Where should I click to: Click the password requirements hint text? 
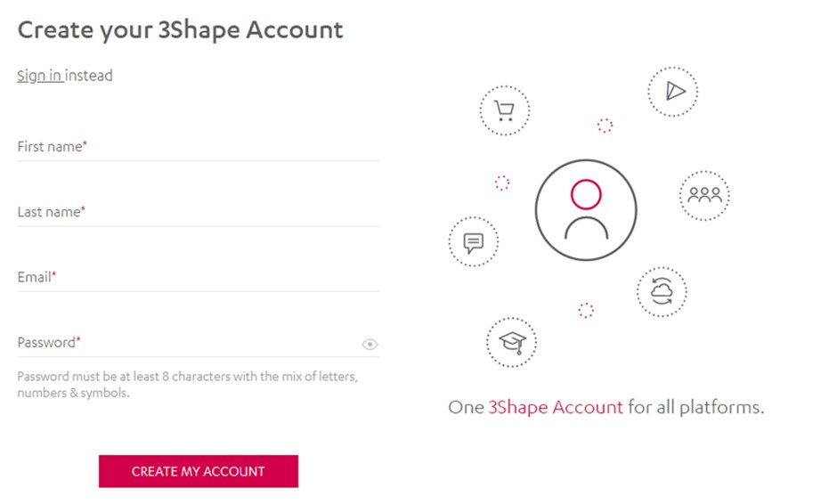click(x=187, y=385)
